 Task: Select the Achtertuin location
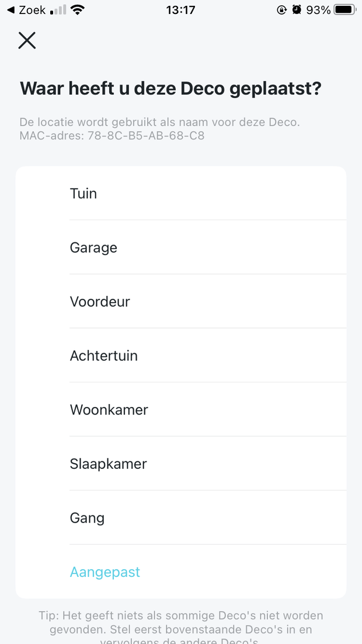pyautogui.click(x=181, y=356)
